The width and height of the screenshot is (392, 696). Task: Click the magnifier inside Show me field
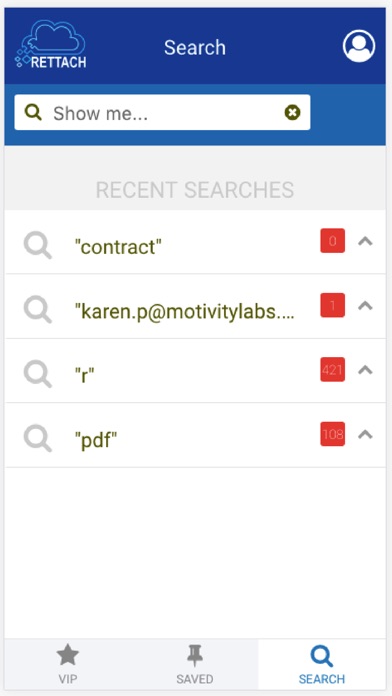tap(33, 112)
